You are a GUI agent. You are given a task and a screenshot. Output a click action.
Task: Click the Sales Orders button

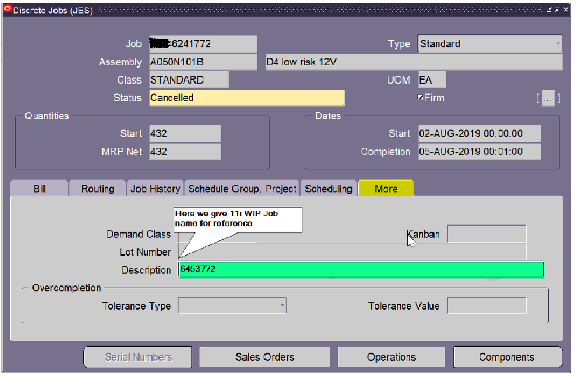264,356
